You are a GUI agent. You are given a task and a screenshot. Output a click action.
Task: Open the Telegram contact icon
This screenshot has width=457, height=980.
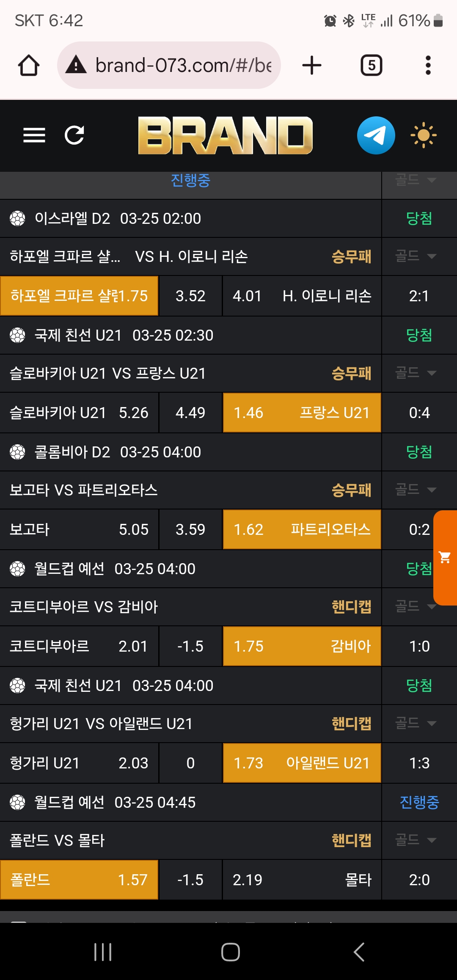[x=376, y=135]
